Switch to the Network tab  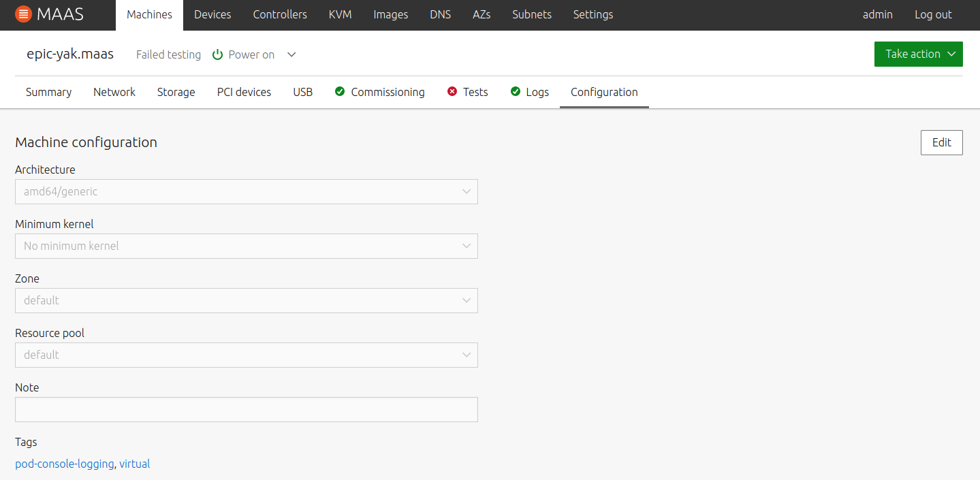(114, 92)
